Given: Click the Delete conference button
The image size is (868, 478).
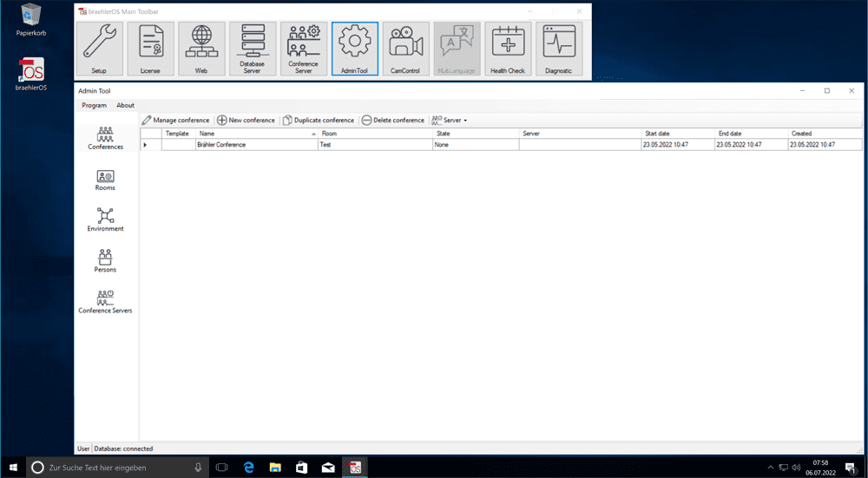Looking at the screenshot, I should tap(392, 121).
